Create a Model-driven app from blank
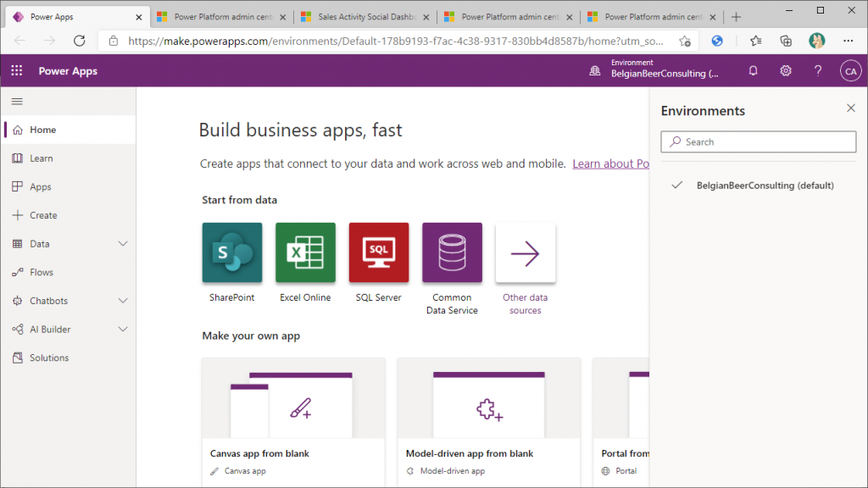Screen dimensions: 868x488 click(x=489, y=423)
